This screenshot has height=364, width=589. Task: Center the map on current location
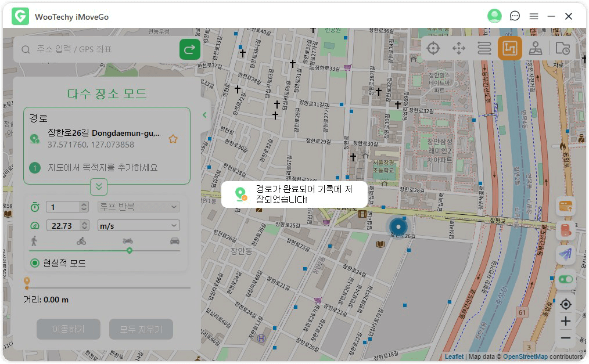pos(566,304)
